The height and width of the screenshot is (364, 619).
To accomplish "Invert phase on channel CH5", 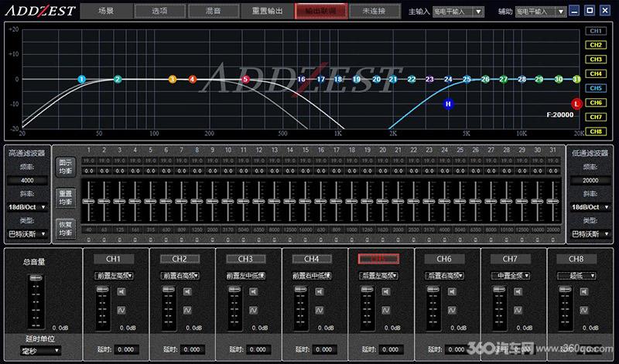I will (x=386, y=311).
